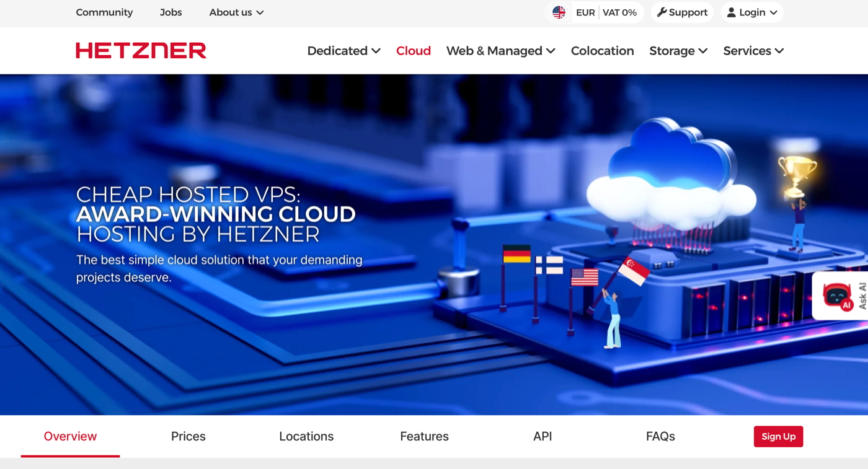
Task: Switch to the Prices tab
Action: pos(188,436)
